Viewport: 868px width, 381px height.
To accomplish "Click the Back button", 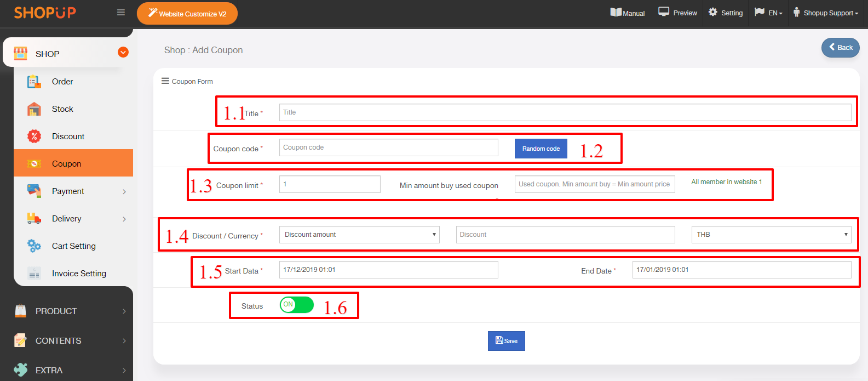I will click(840, 48).
